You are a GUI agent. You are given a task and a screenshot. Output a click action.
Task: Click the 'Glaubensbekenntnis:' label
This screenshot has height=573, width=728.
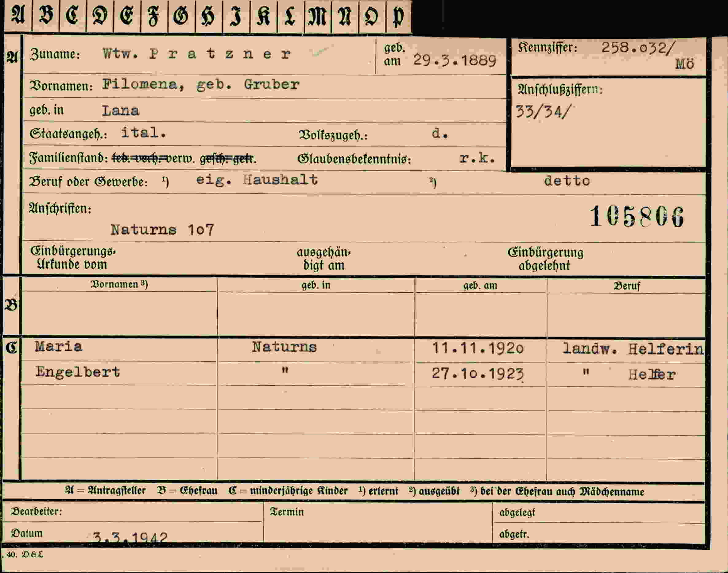click(x=354, y=159)
